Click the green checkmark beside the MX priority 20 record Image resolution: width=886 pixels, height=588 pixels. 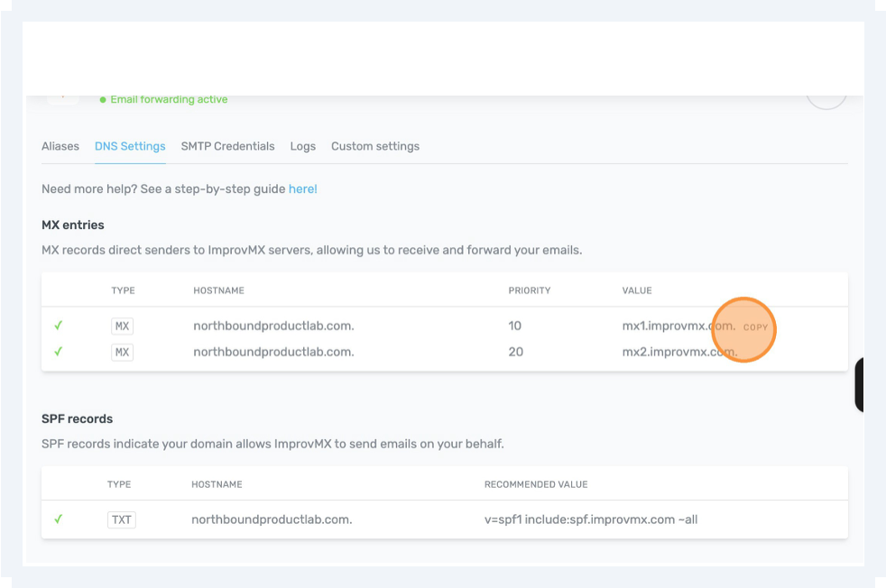58,352
